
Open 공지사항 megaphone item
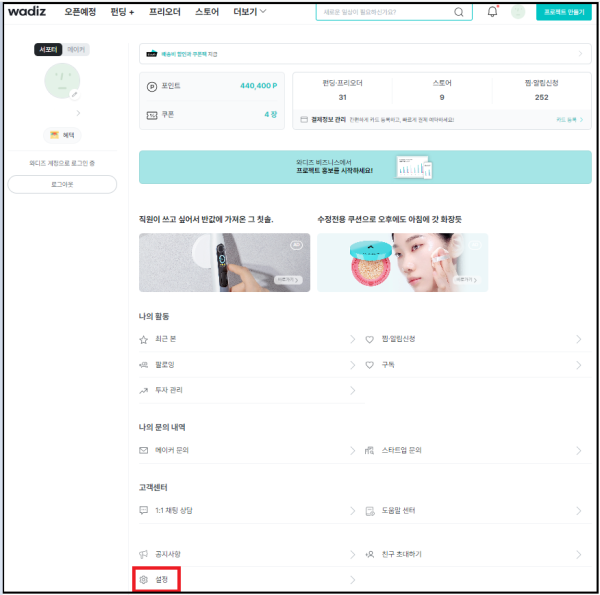[x=247, y=554]
